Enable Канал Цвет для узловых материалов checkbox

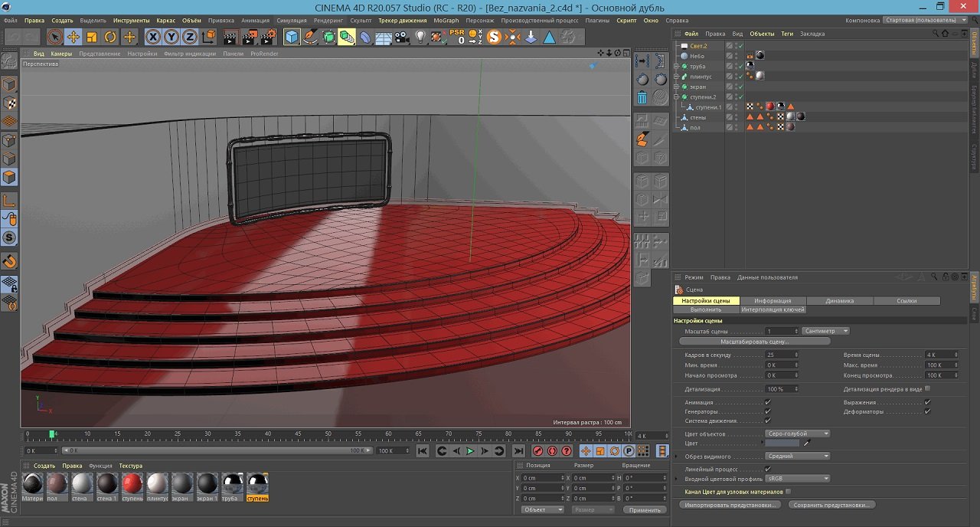(x=789, y=492)
